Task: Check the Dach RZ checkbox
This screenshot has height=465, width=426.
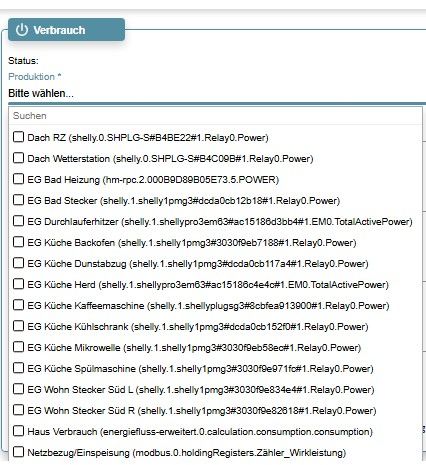Action: [x=18, y=137]
